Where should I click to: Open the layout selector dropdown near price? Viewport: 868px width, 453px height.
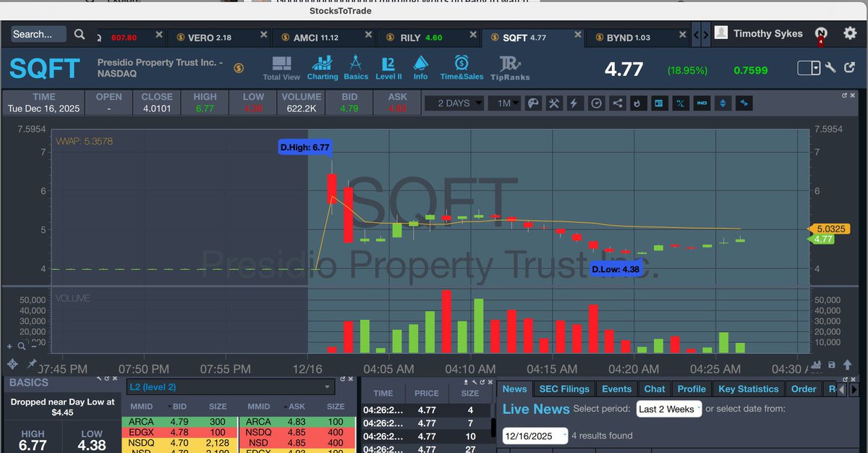[809, 67]
